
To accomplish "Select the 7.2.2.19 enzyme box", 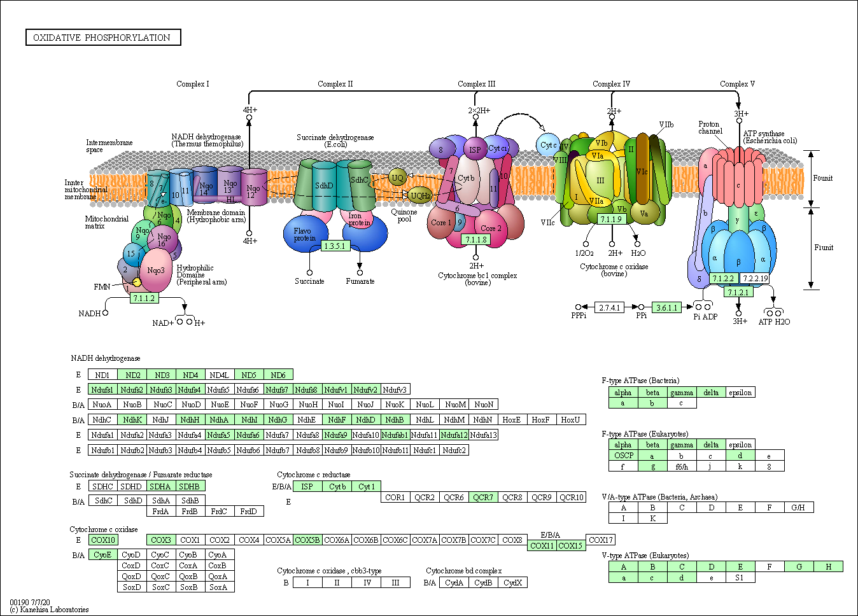I will pyautogui.click(x=755, y=278).
